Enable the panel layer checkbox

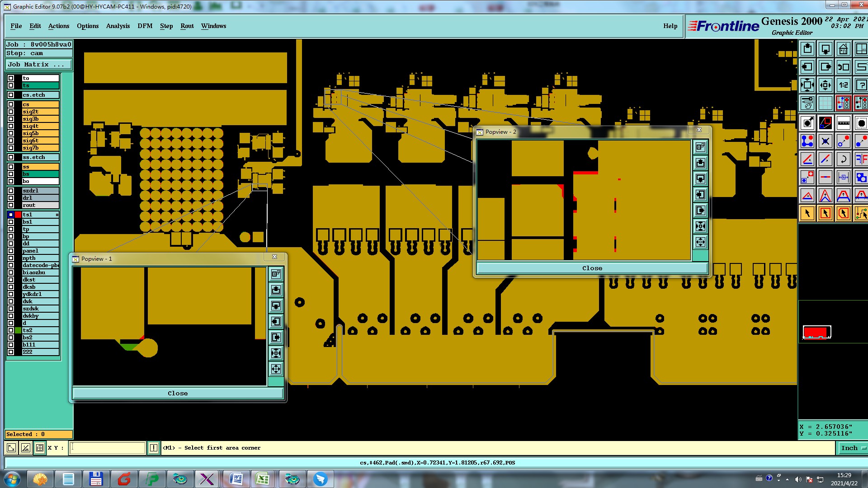pyautogui.click(x=11, y=251)
